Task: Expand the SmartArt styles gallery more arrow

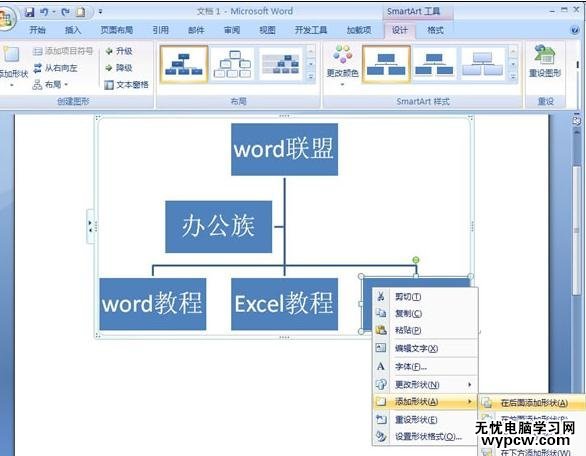Action: click(513, 77)
